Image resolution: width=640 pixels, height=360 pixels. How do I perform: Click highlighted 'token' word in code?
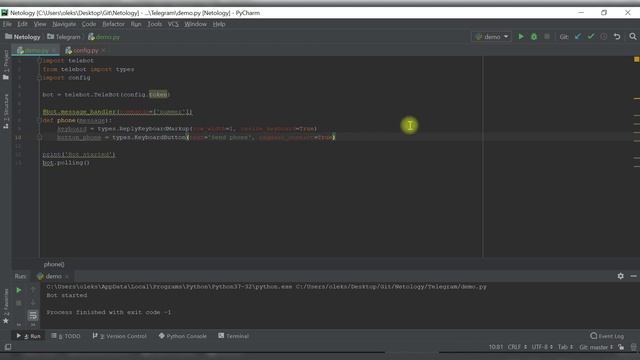[158, 94]
